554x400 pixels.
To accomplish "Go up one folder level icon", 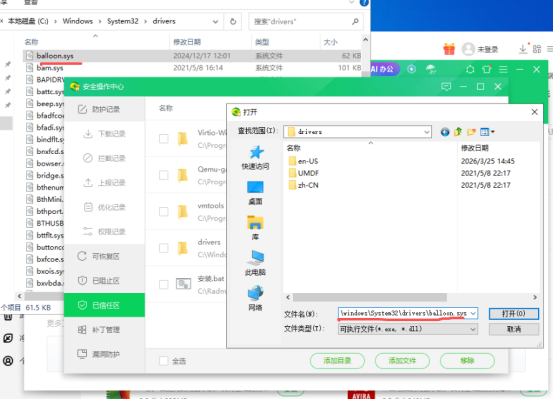I will tap(458, 132).
